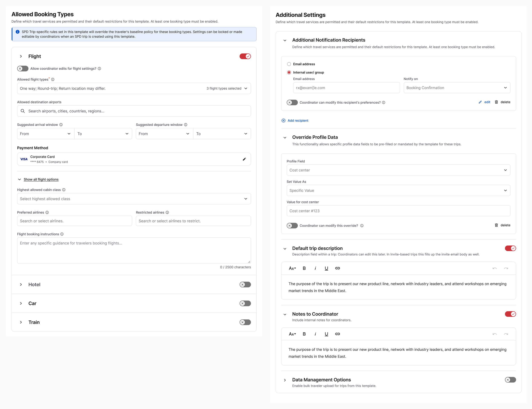Open the Set Value As dropdown

398,190
